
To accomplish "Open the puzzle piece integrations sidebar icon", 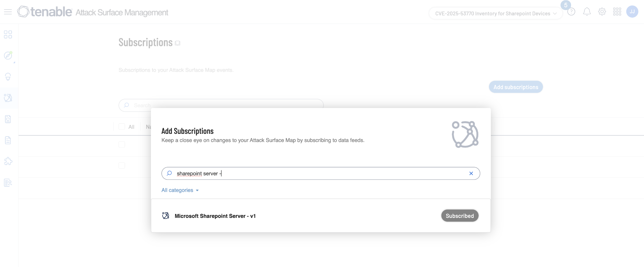I will click(x=8, y=161).
